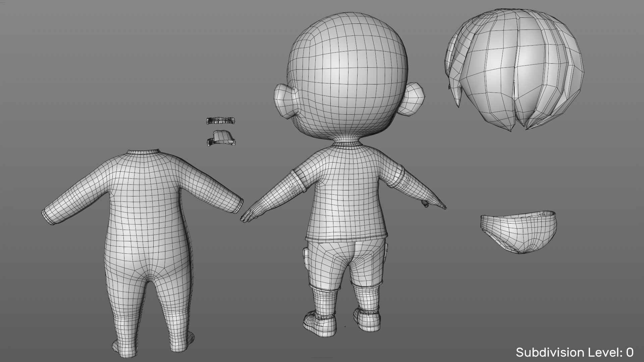Viewport: 644px width, 362px height.
Task: Select the dressed character's shirt torso
Action: pyautogui.click(x=347, y=193)
